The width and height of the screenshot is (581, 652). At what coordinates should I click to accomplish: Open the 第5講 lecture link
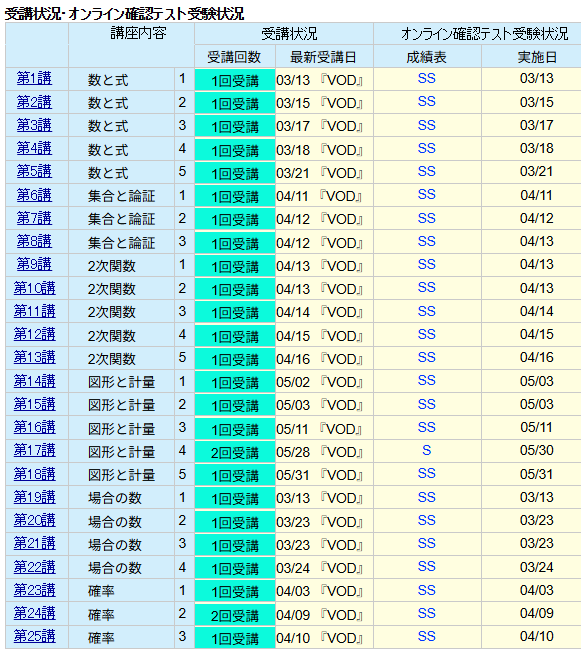click(34, 171)
